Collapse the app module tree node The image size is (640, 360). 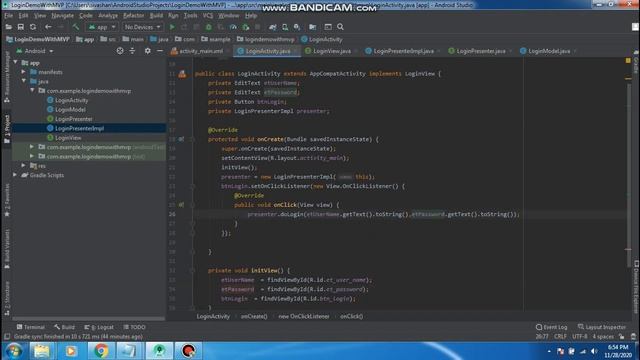point(16,62)
